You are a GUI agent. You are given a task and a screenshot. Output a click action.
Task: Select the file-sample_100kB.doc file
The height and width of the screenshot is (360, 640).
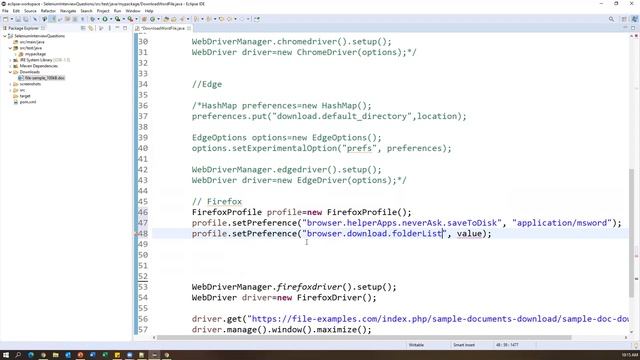[44, 78]
